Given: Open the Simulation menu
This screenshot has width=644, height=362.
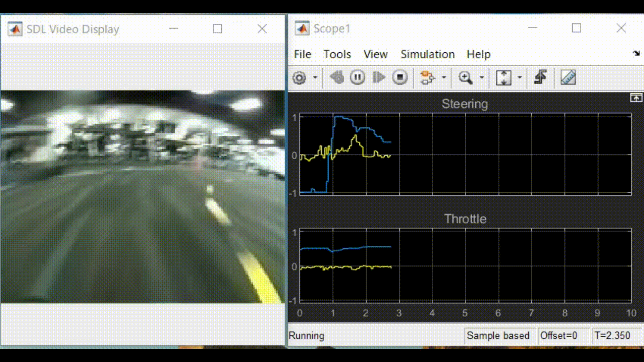Looking at the screenshot, I should point(427,54).
